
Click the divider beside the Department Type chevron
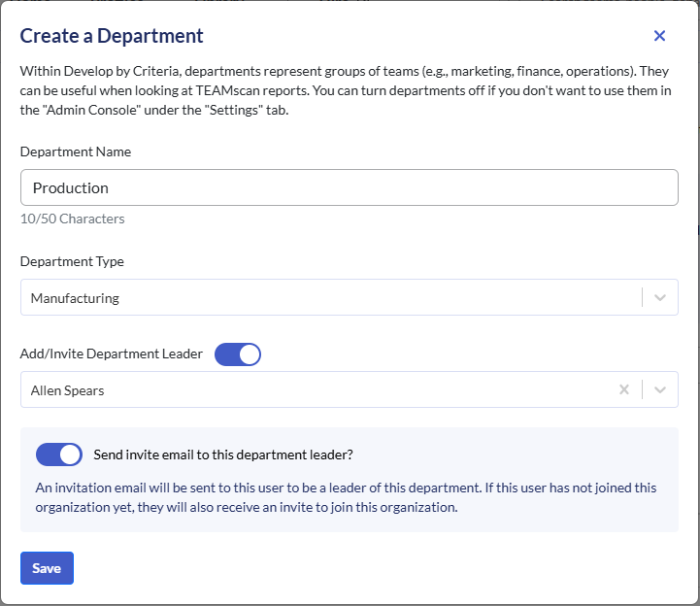pyautogui.click(x=642, y=298)
